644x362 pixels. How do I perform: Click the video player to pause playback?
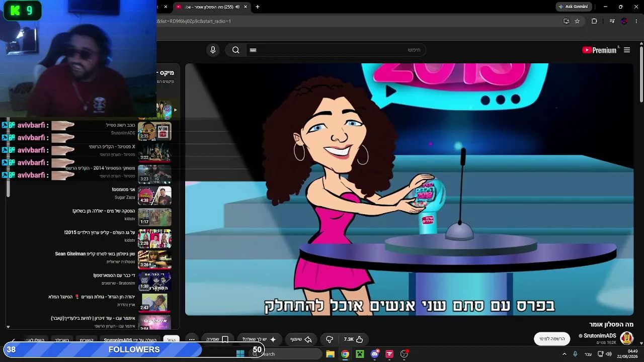(x=409, y=189)
